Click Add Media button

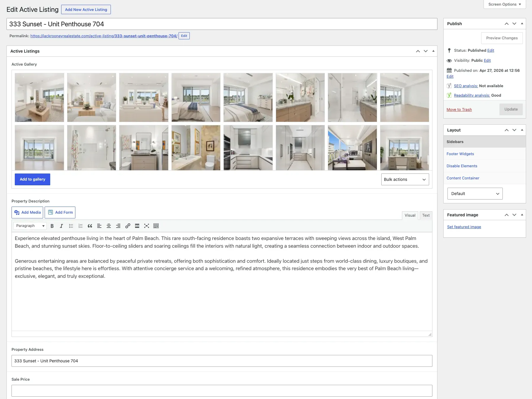pos(27,213)
